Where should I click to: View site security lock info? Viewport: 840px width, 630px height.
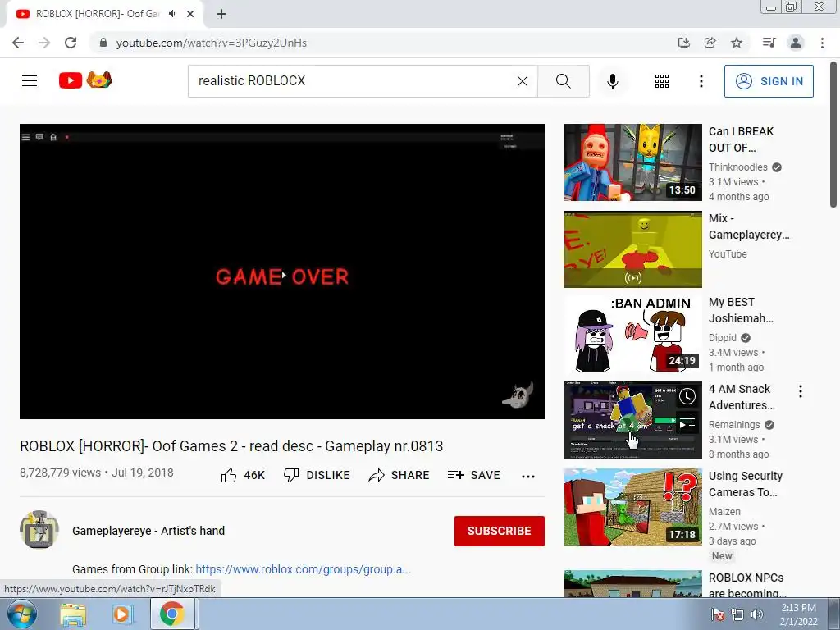(x=103, y=43)
